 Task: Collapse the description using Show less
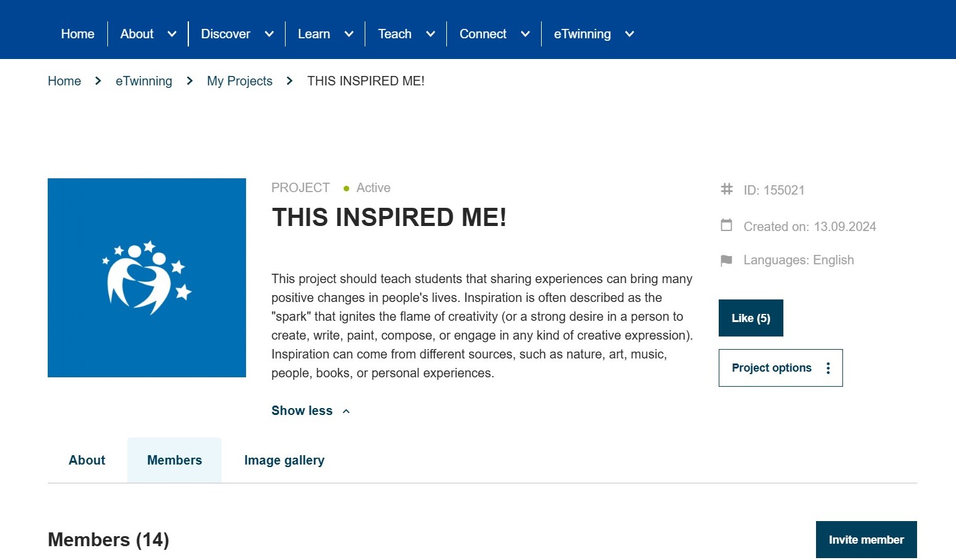click(x=310, y=411)
